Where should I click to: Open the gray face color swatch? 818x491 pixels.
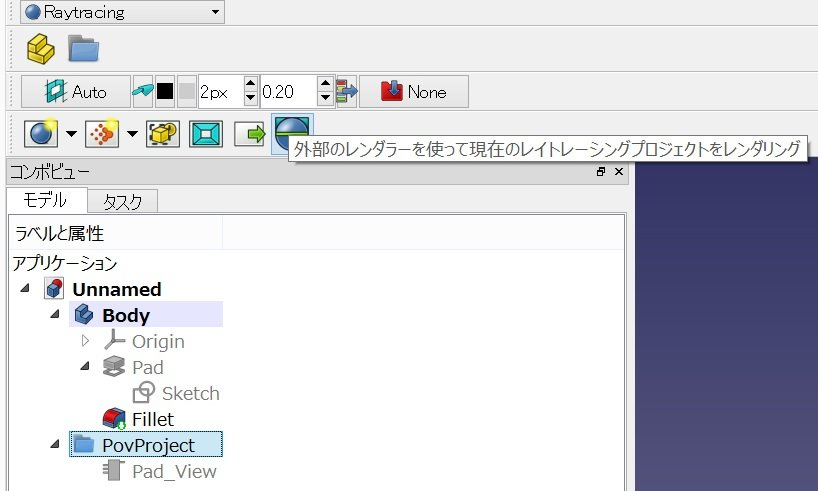(187, 92)
